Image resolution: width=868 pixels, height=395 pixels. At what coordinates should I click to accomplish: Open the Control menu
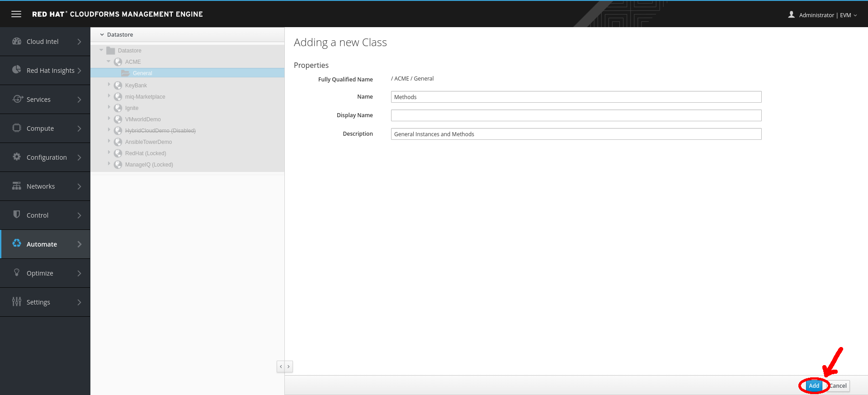pos(45,215)
